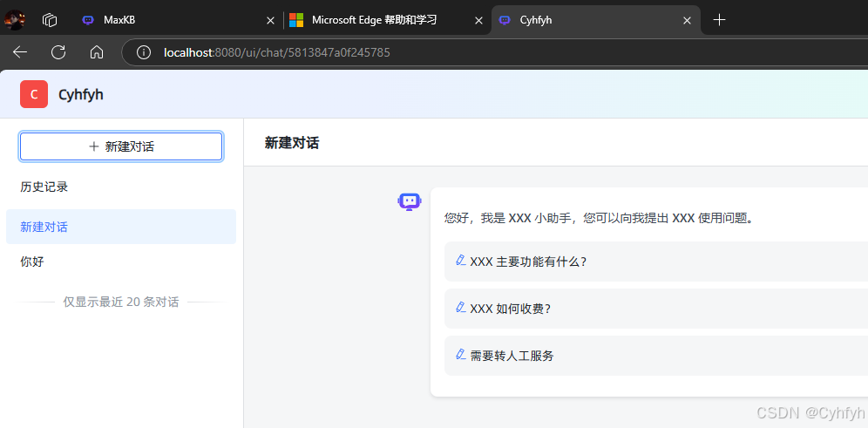Close the Cyhfyh tab
The width and height of the screenshot is (868, 428).
pos(687,21)
